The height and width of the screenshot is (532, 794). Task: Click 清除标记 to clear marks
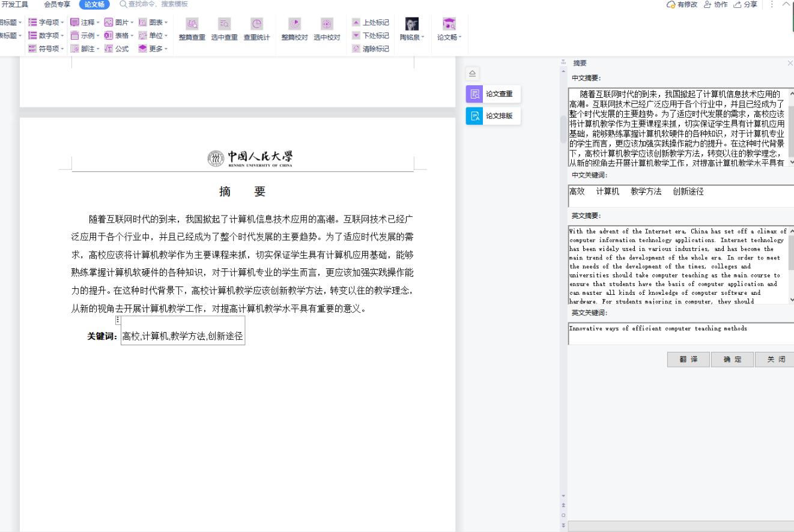[370, 49]
